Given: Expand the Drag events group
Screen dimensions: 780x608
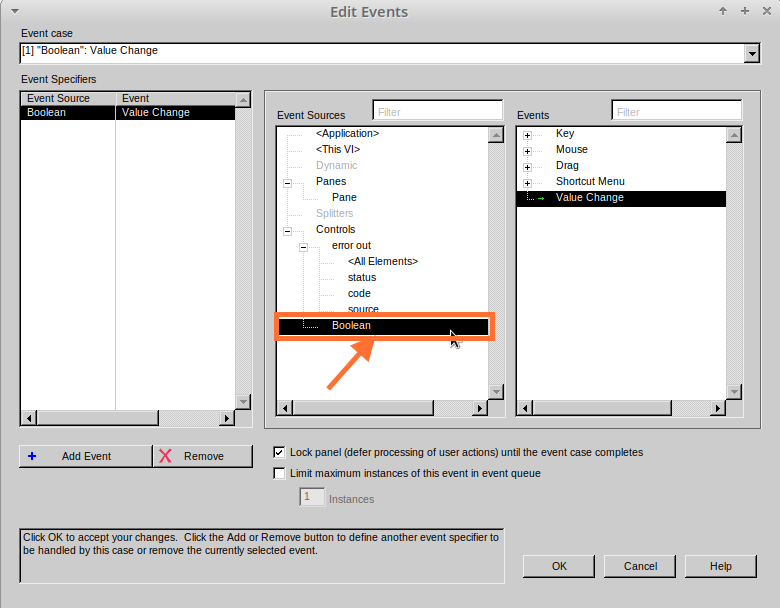Looking at the screenshot, I should point(527,167).
